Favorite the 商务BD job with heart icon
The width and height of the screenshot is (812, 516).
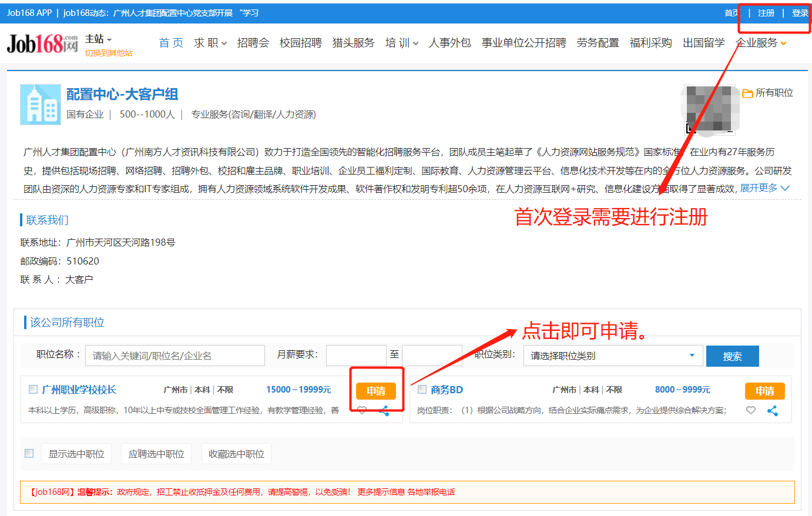pyautogui.click(x=751, y=410)
